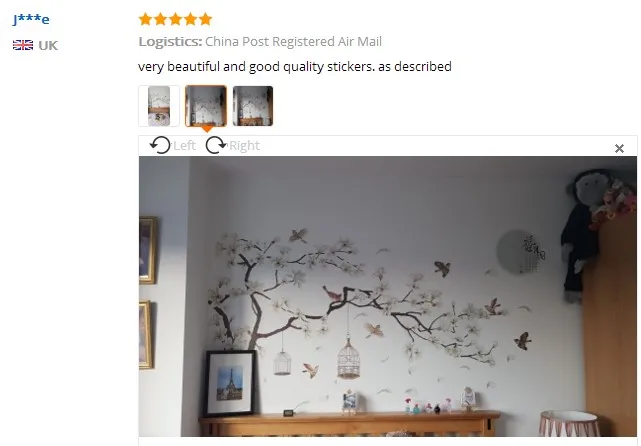Close the enlarged review photo

coord(619,148)
